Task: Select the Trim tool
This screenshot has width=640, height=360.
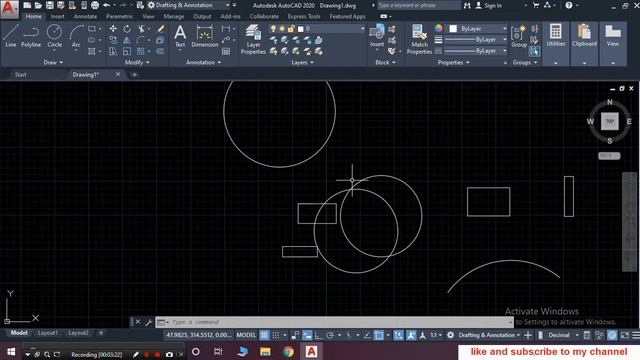Action: [x=141, y=29]
